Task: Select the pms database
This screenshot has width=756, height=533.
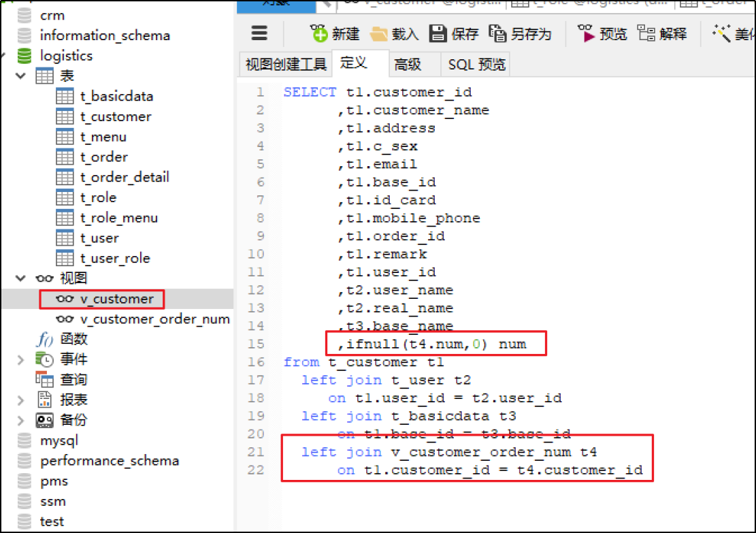Action: coord(54,481)
